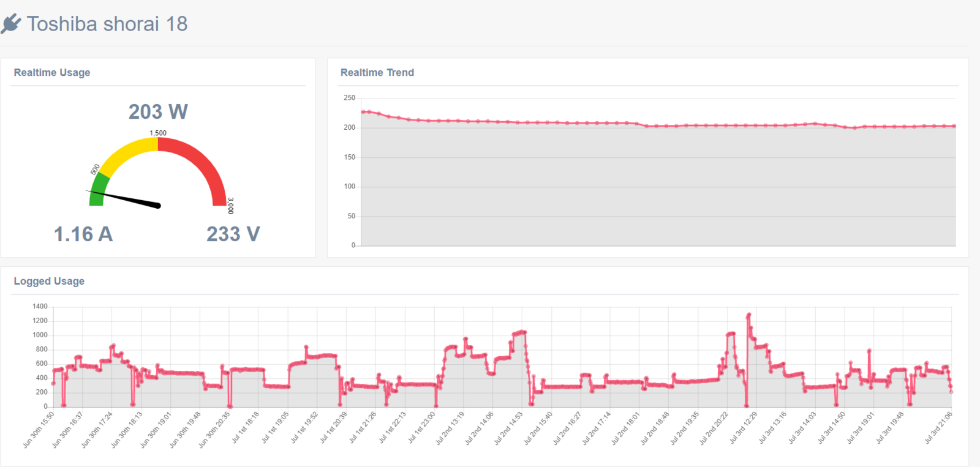Click the 'Jul 3rd 19:48' time label

click(890, 428)
